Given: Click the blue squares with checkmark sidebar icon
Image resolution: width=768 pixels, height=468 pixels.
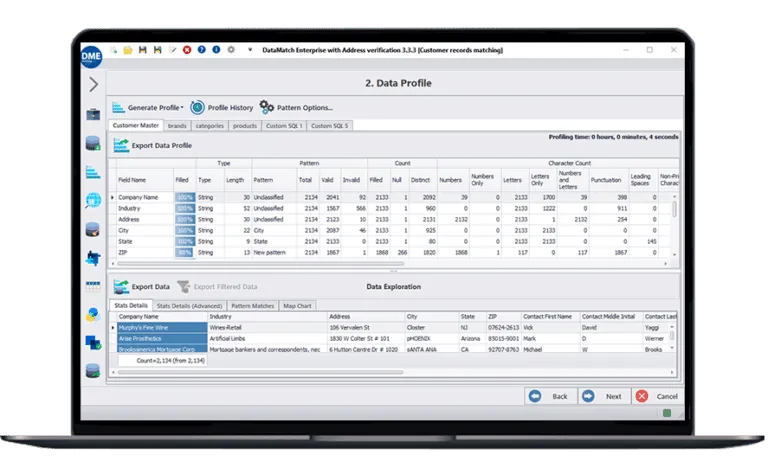Looking at the screenshot, I should (93, 342).
